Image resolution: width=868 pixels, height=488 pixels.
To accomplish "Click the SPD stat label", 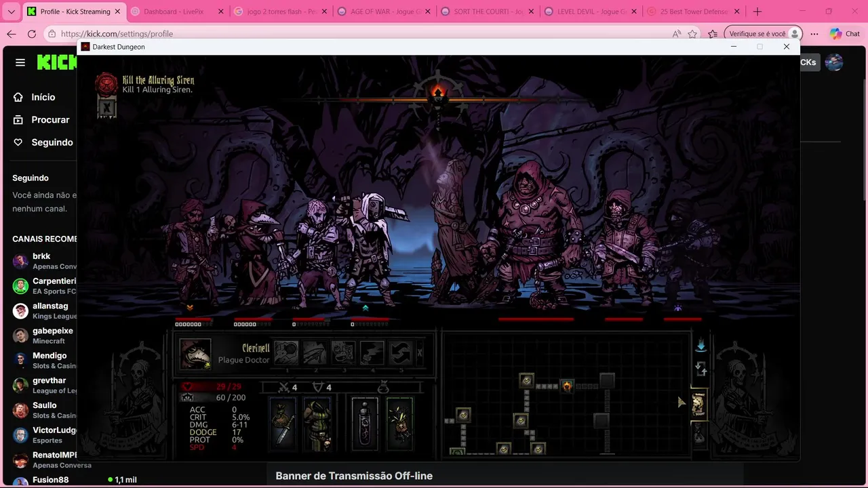I will [197, 447].
